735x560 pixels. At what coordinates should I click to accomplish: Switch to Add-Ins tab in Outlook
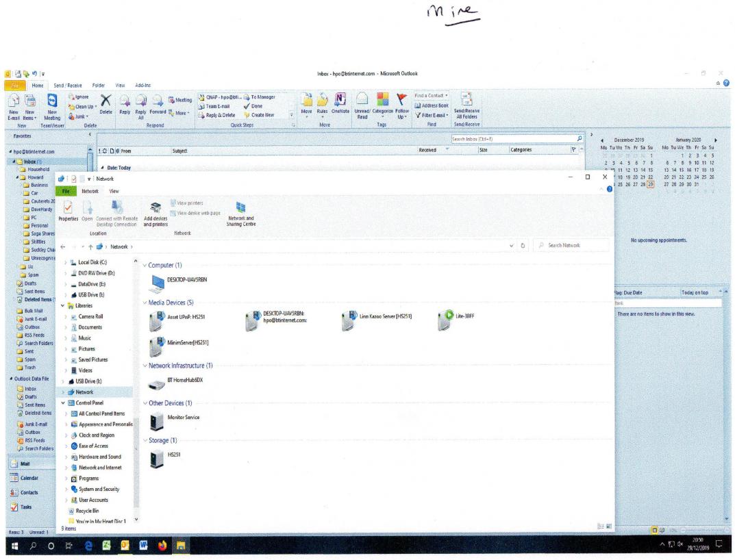(x=143, y=86)
